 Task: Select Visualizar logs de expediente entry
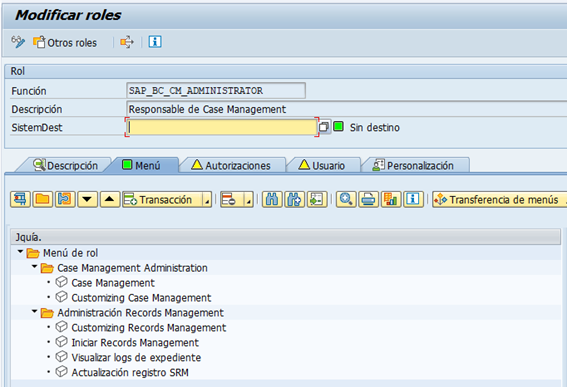coord(136,357)
